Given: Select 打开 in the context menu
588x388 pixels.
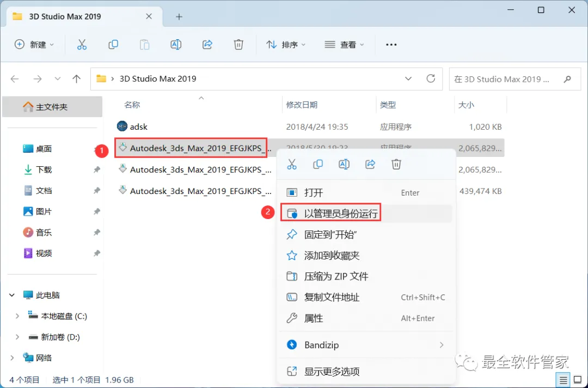Looking at the screenshot, I should 366,192.
